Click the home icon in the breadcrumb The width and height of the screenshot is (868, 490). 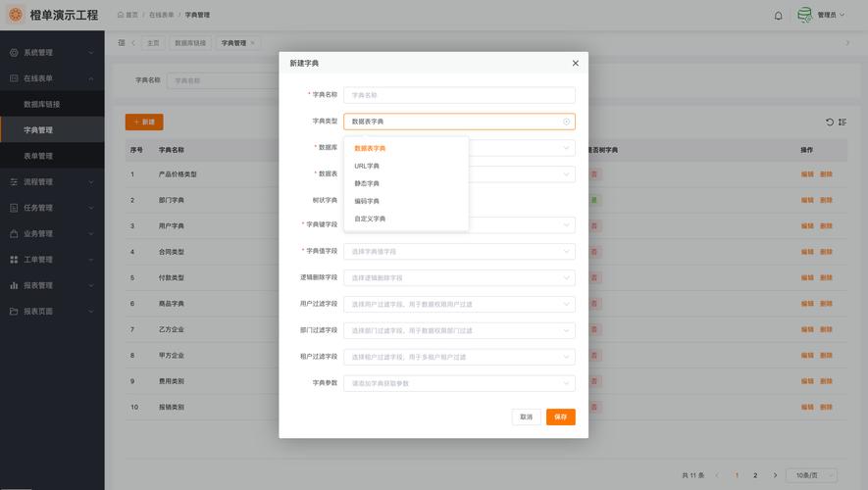(121, 15)
